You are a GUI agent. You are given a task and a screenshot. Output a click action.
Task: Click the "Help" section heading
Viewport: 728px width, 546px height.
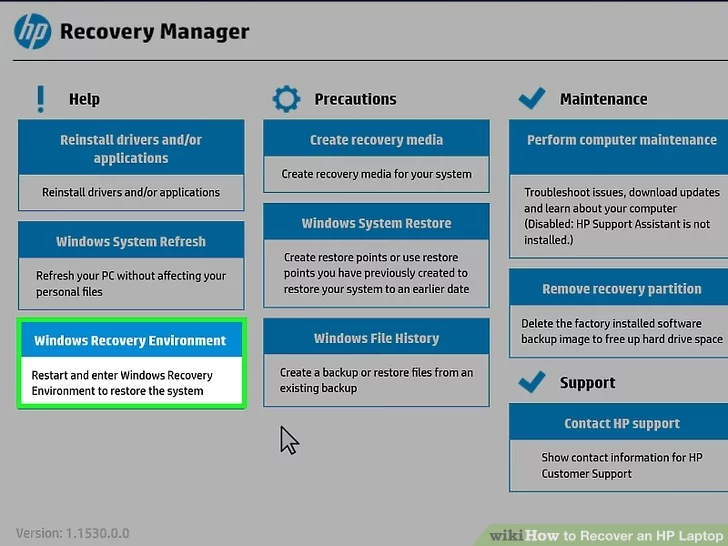(84, 99)
